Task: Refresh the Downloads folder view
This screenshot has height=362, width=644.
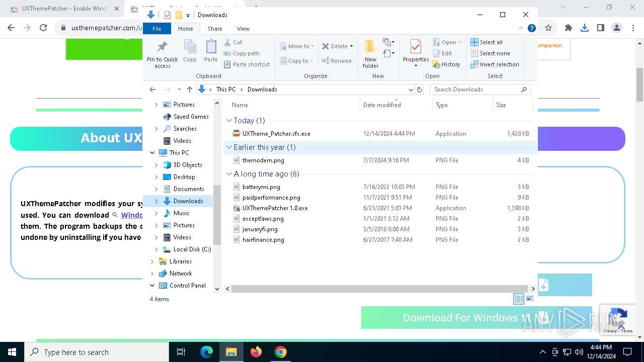Action: click(x=420, y=89)
